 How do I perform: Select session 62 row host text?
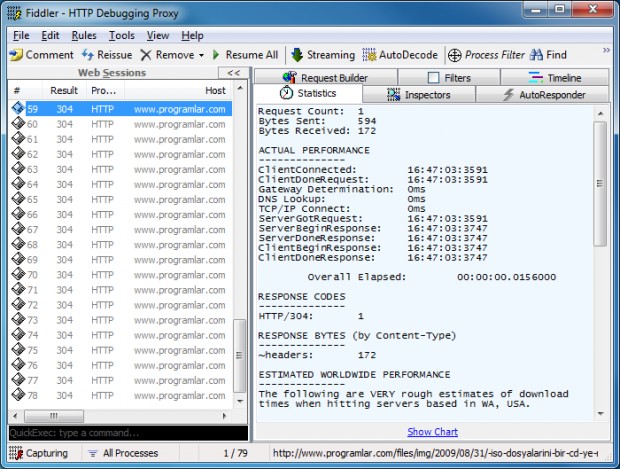pyautogui.click(x=180, y=155)
